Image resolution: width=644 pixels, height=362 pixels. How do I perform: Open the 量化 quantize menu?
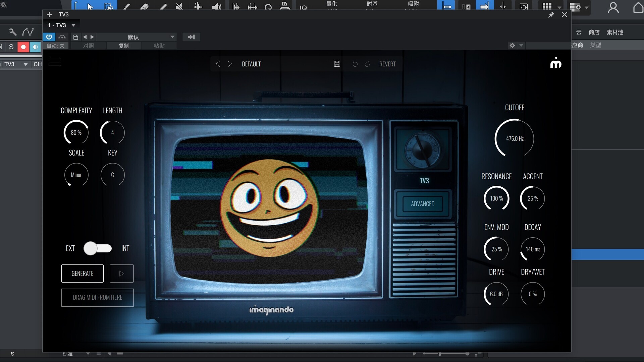pos(331,4)
